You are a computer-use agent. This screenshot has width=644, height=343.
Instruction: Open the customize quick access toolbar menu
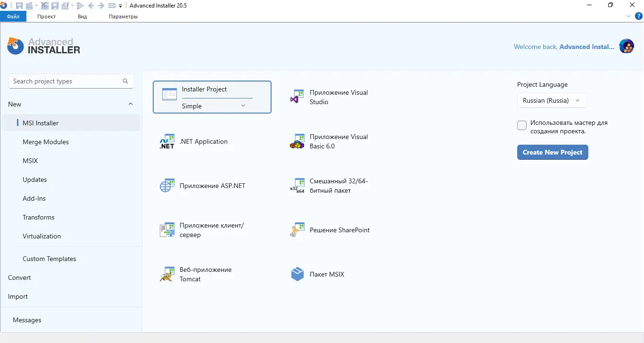pyautogui.click(x=121, y=5)
